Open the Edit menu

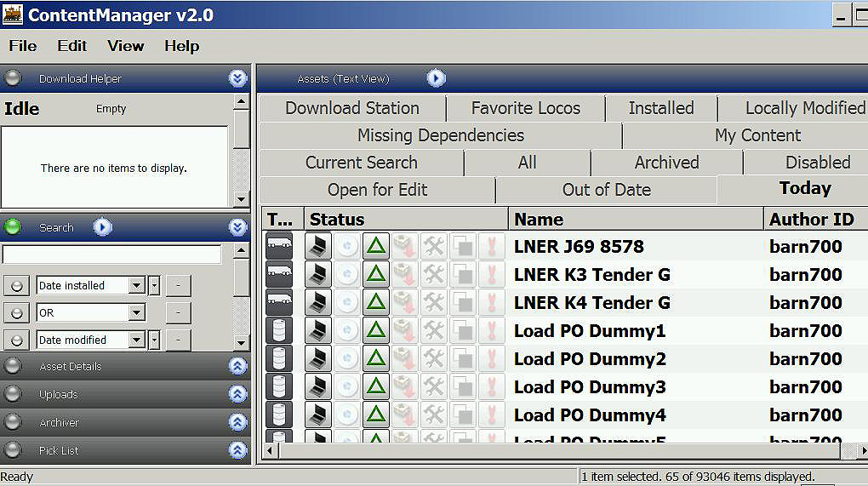coord(71,46)
